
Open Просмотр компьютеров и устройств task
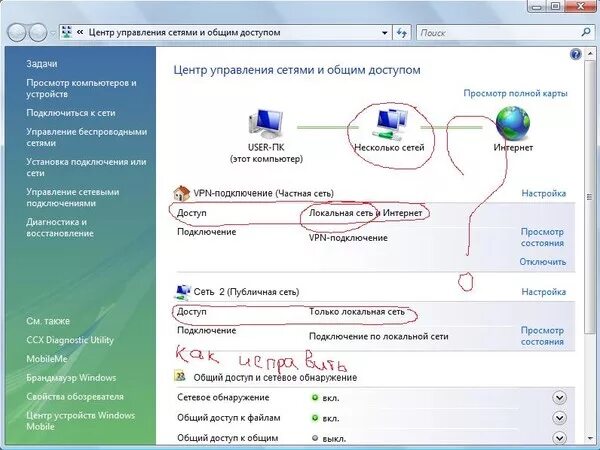(81, 88)
